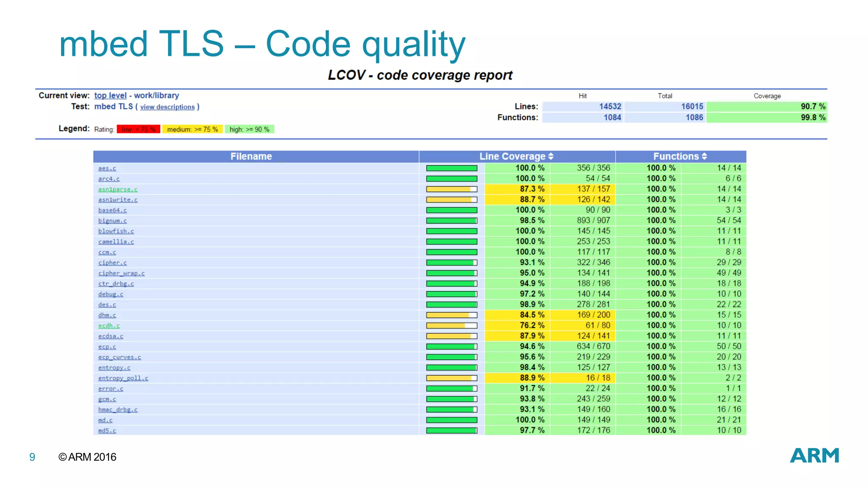Open ecdsa.c file link
Viewport: 868px width, 488px height.
click(x=111, y=336)
